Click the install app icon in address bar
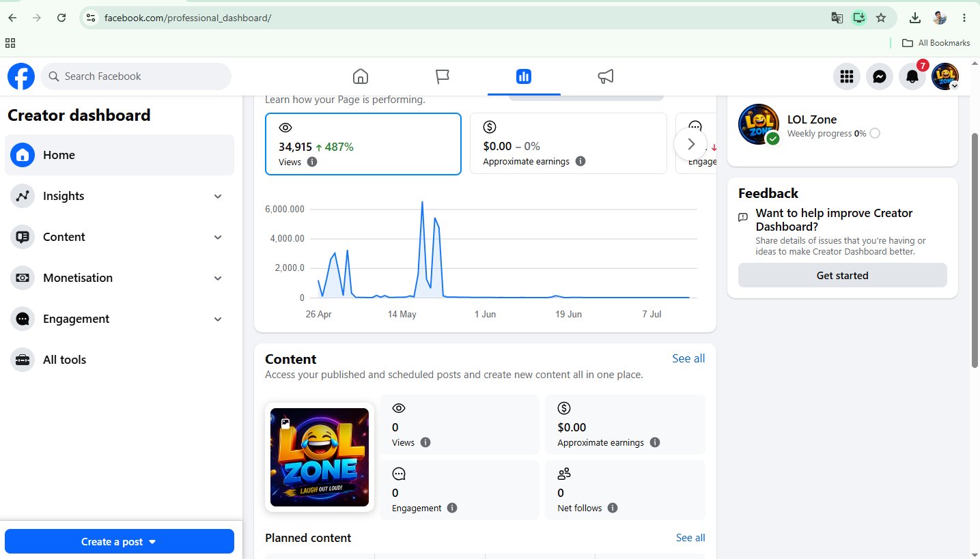980x559 pixels. [859, 18]
